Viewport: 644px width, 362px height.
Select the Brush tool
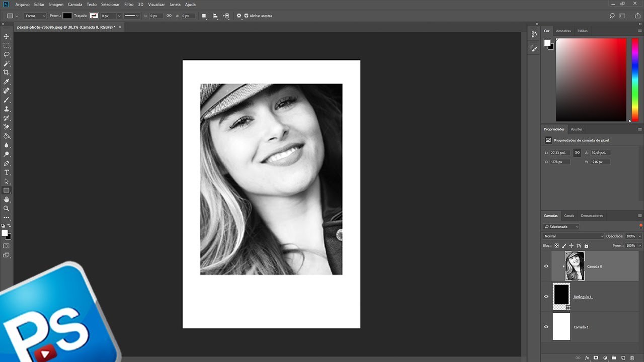tap(7, 100)
